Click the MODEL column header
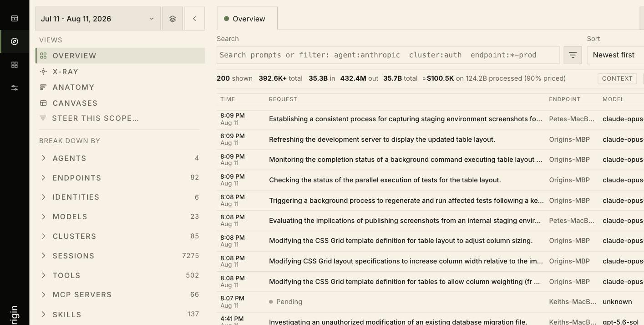This screenshot has height=325, width=644. [x=613, y=99]
